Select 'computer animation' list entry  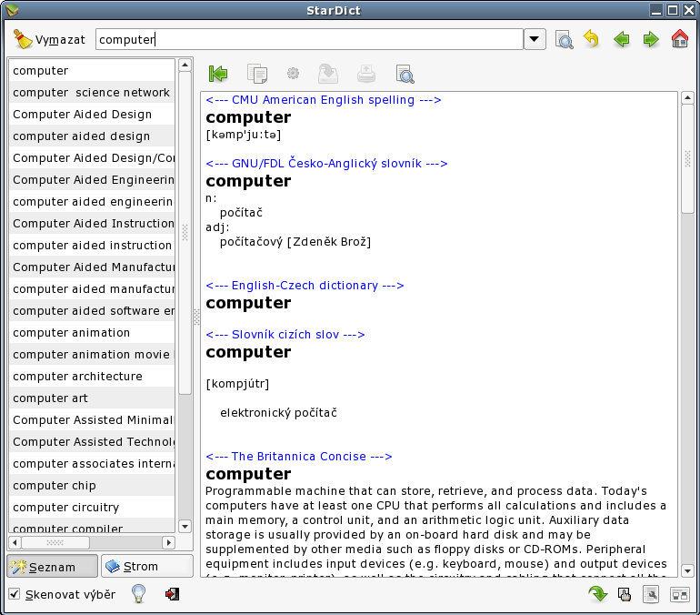tap(92, 333)
